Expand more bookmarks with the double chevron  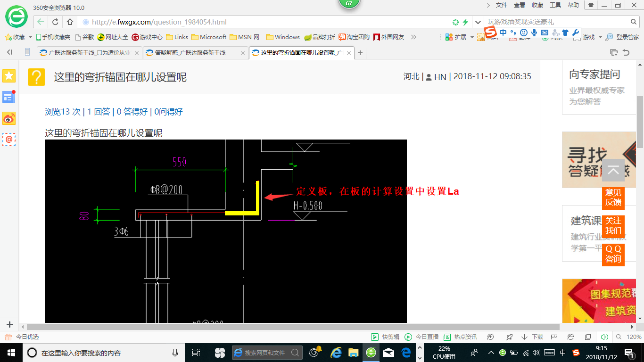[x=413, y=37]
